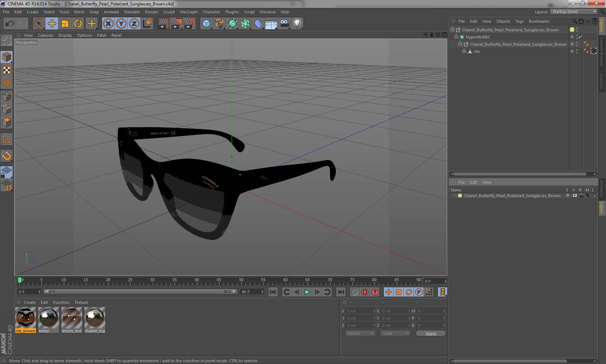
Task: Select the rim_brown material
Action: [x=26, y=320]
